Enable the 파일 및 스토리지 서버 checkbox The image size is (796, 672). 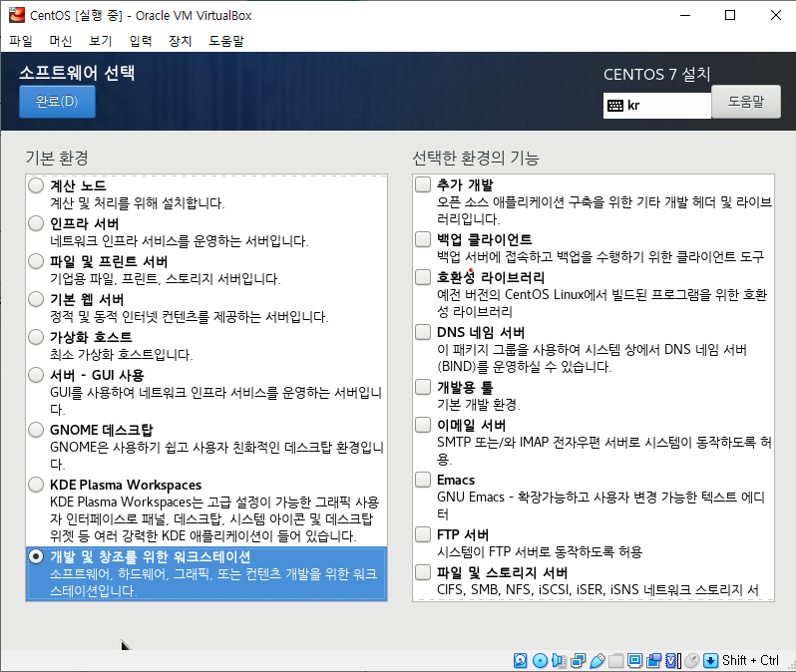(423, 572)
